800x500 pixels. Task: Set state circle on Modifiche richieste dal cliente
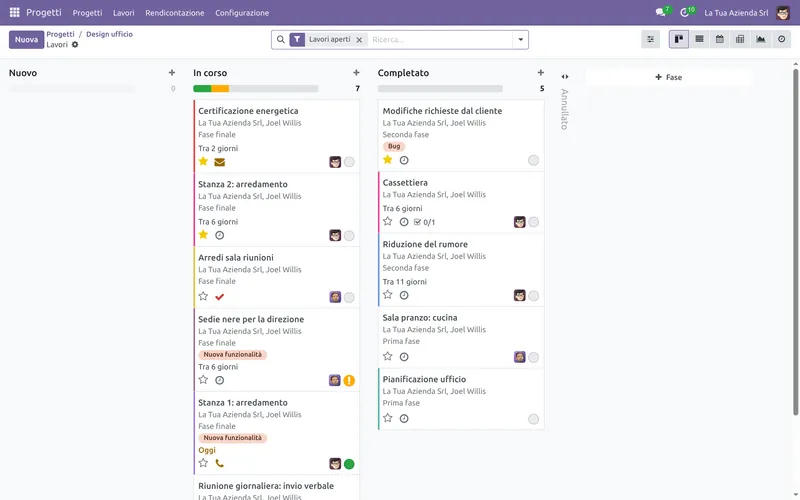coord(533,160)
